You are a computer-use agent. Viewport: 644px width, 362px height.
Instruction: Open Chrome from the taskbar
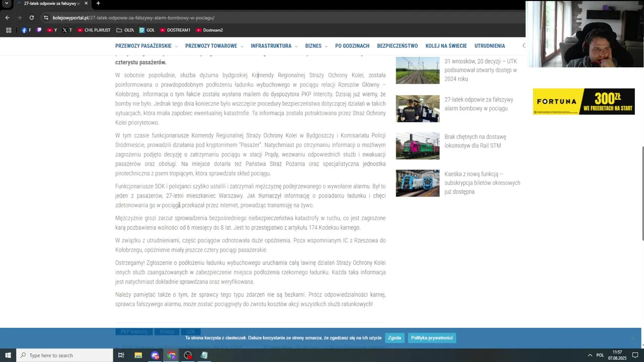pos(172,355)
